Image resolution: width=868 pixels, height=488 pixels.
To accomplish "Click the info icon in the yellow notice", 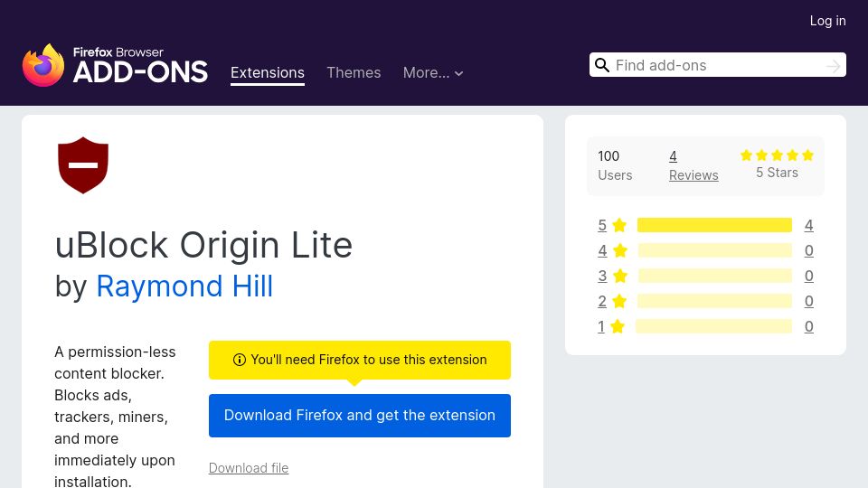I will 239,360.
